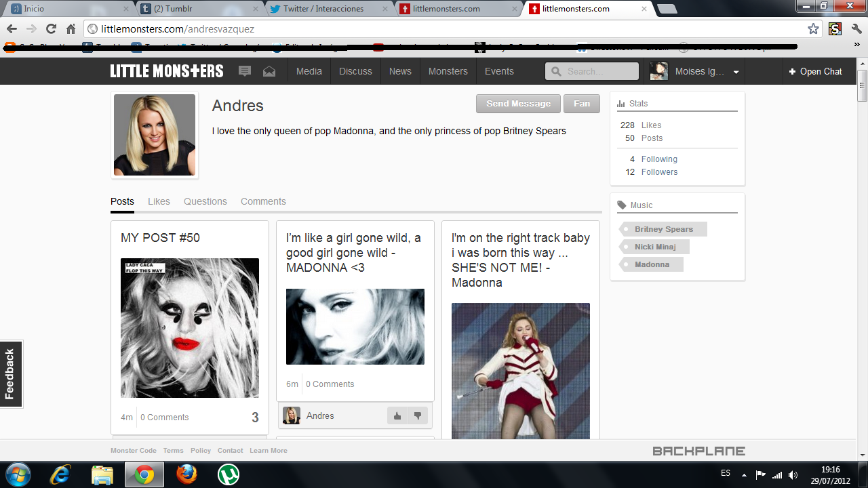The height and width of the screenshot is (488, 868).
Task: Close the Twitter / Interacciones tab
Action: [384, 9]
